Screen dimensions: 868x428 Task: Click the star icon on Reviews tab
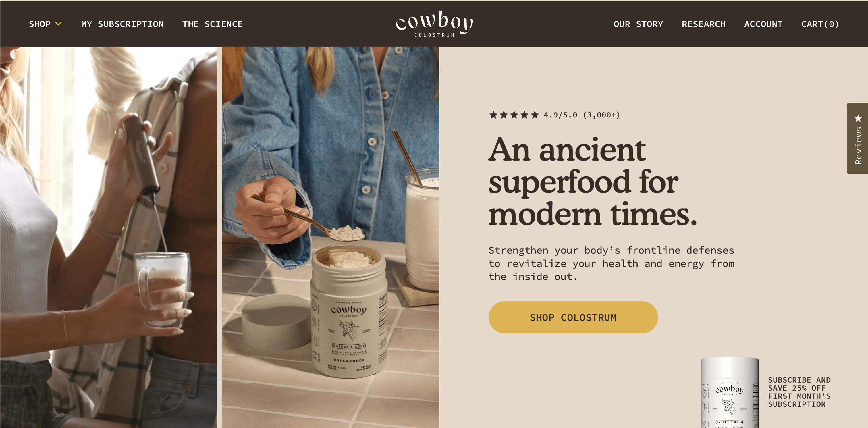click(x=858, y=118)
